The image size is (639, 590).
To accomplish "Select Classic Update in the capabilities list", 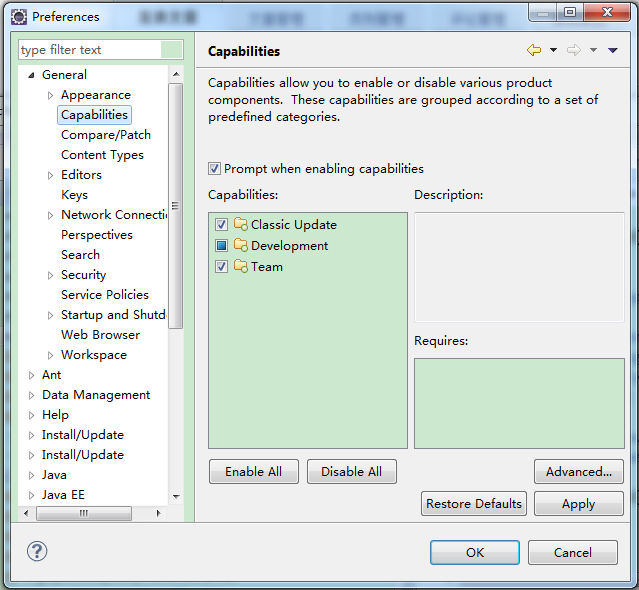I will (x=294, y=225).
